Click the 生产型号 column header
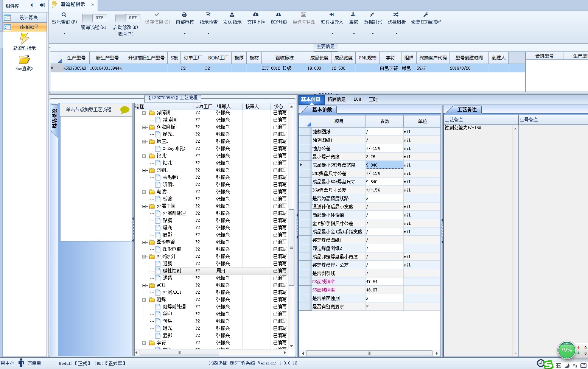The image size is (588, 369). (x=76, y=58)
